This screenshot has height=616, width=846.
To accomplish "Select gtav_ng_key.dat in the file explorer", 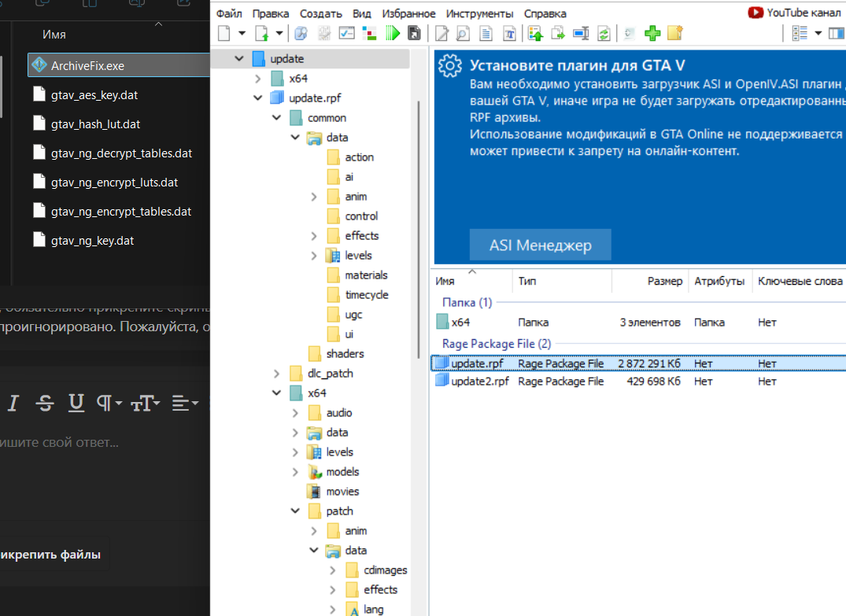I will pos(92,241).
